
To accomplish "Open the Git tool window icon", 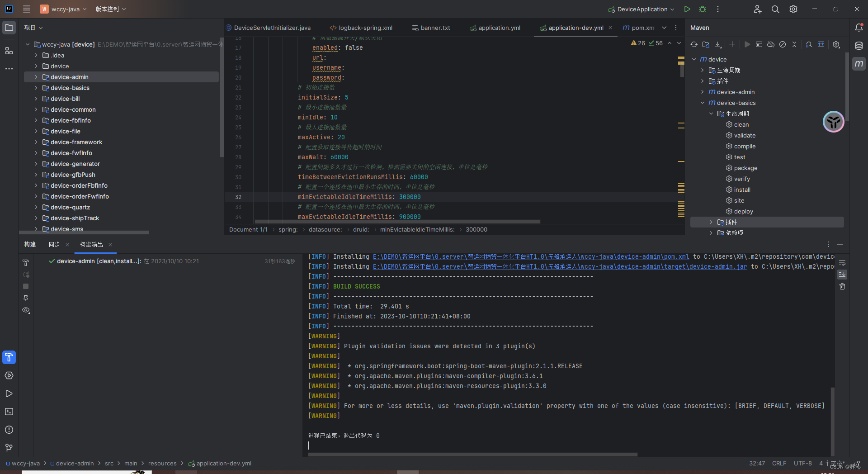I will point(9,448).
